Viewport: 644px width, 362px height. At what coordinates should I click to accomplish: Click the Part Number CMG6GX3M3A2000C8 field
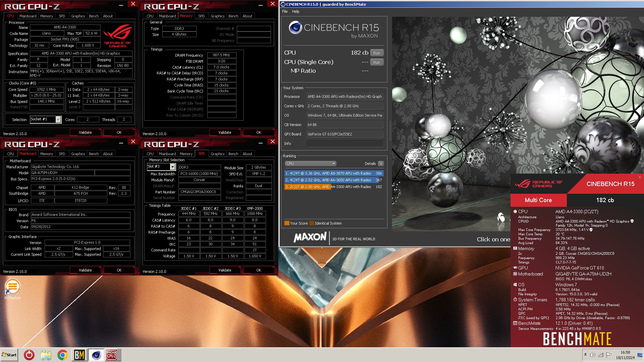[199, 192]
